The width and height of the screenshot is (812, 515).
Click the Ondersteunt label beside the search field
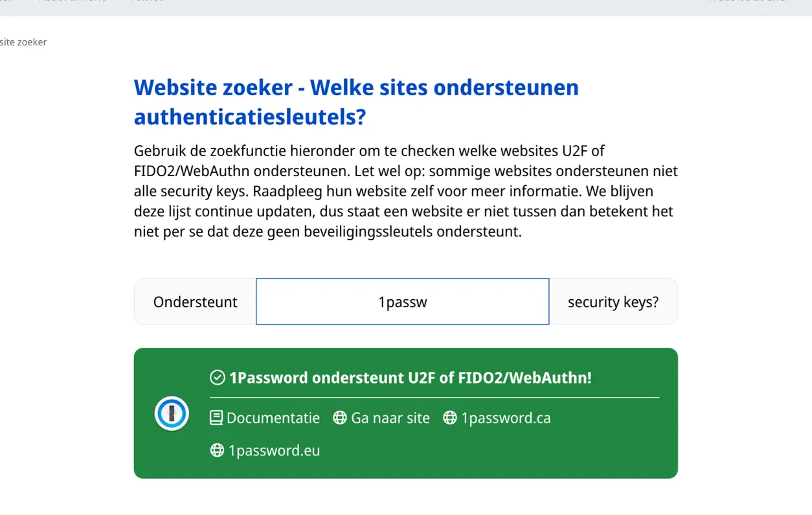tap(195, 301)
